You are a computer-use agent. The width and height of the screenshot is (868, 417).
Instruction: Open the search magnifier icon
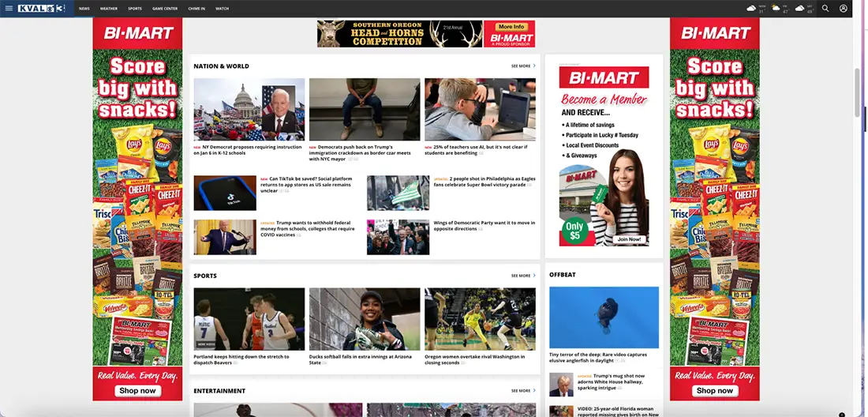(825, 9)
